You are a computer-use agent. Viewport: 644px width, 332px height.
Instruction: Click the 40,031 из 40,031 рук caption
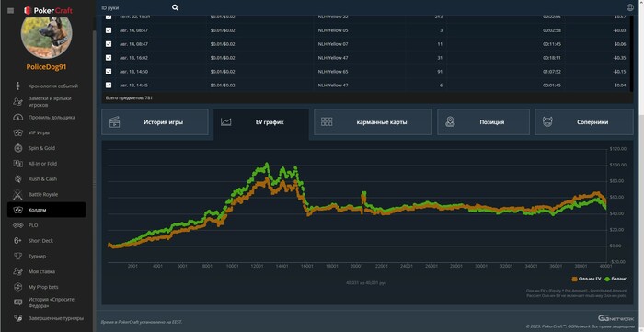click(366, 282)
